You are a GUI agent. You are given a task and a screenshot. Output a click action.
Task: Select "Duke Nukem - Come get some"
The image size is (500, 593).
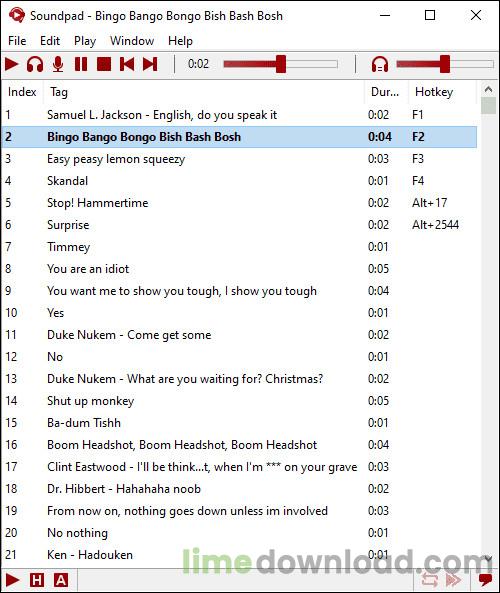[239, 335]
